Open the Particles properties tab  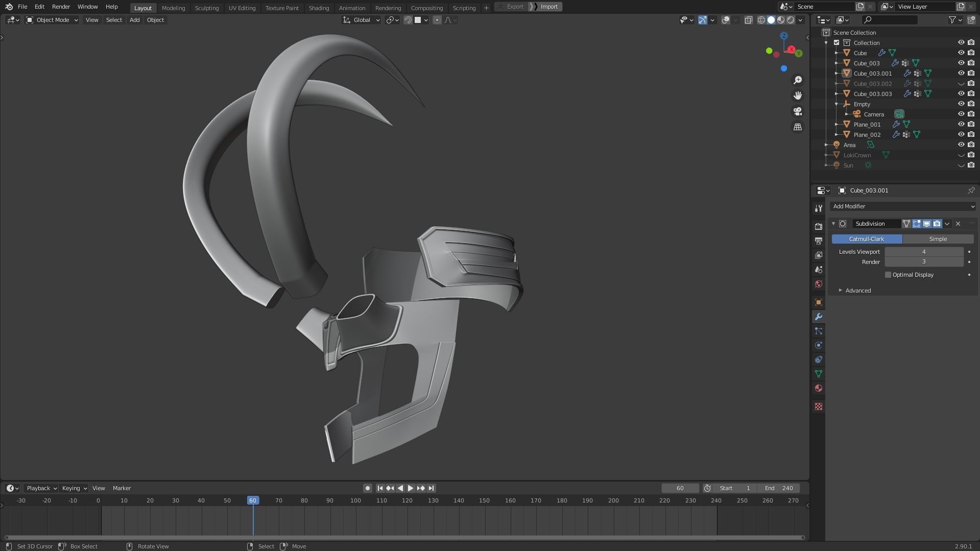[x=819, y=331]
